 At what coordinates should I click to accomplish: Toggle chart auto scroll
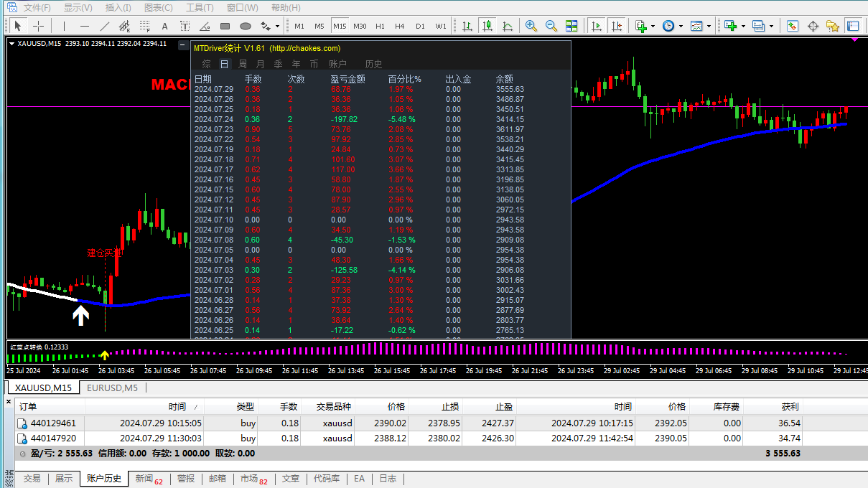click(x=597, y=26)
